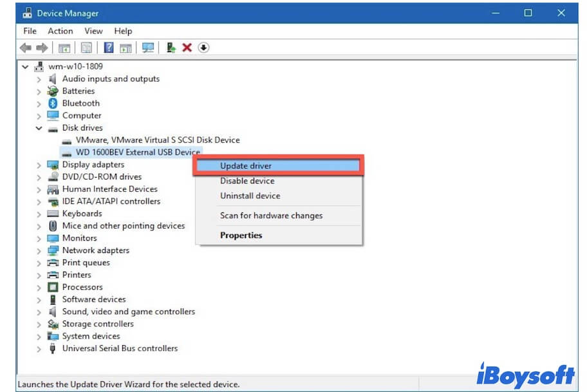Collapse the Disk drives category

pos(38,127)
